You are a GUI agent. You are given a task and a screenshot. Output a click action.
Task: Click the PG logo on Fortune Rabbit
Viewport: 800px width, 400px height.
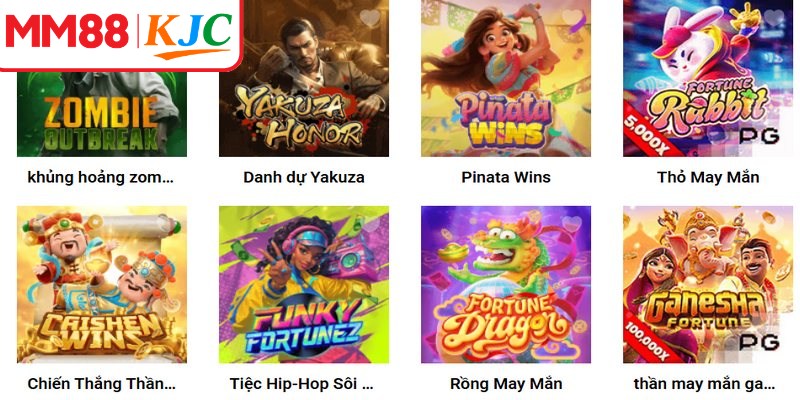point(759,136)
